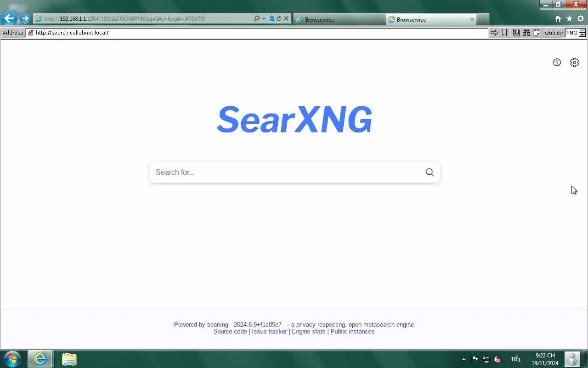This screenshot has width=588, height=368.
Task: Switch to the first Browservice tab
Action: [x=339, y=19]
